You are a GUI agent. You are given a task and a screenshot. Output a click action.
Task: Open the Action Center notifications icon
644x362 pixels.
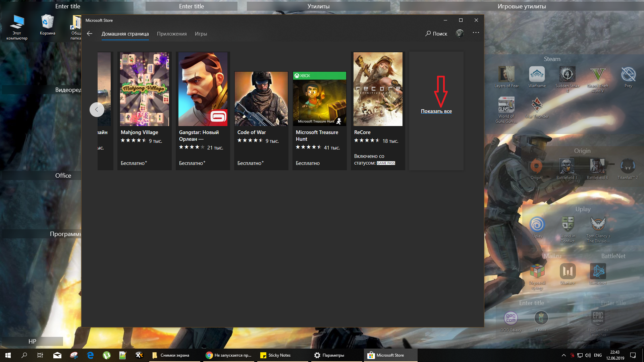[633, 355]
